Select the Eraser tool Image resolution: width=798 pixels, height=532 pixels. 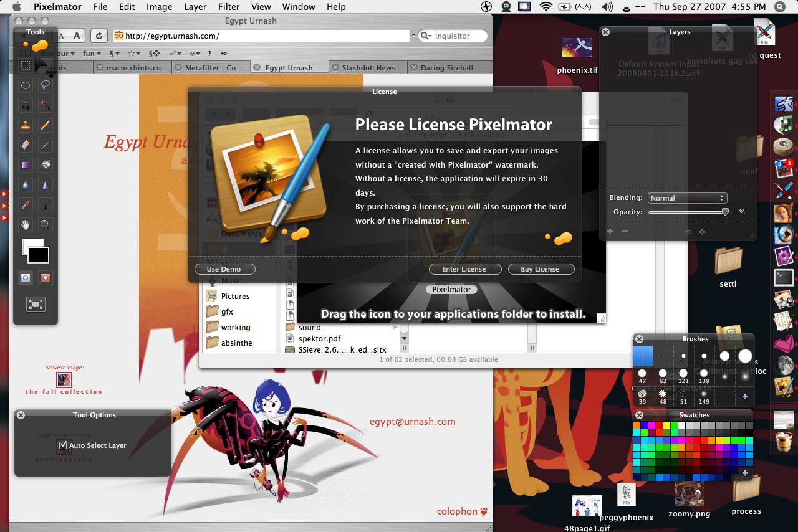(26, 145)
